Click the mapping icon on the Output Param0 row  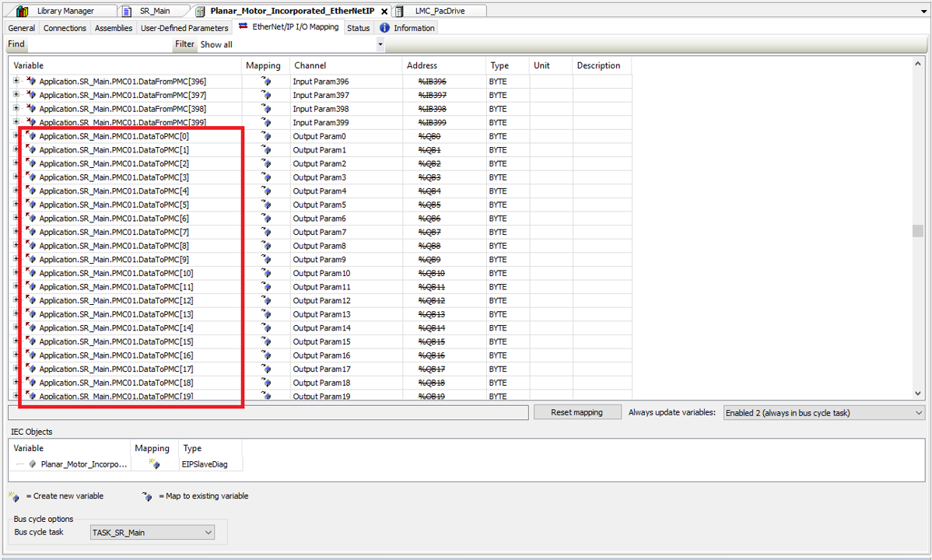tap(264, 136)
